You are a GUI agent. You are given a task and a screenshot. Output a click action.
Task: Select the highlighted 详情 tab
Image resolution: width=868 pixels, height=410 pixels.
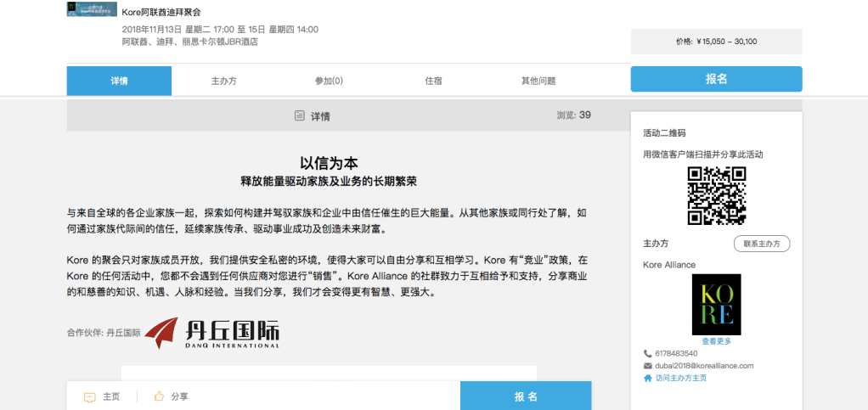pyautogui.click(x=119, y=81)
